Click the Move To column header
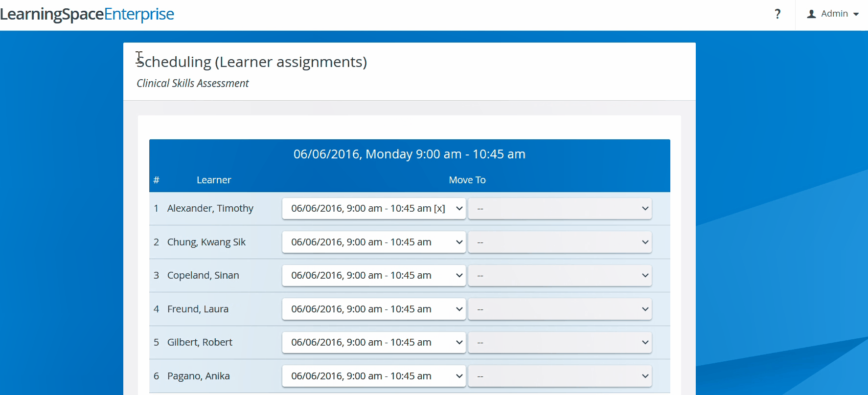This screenshot has width=868, height=395. [467, 180]
